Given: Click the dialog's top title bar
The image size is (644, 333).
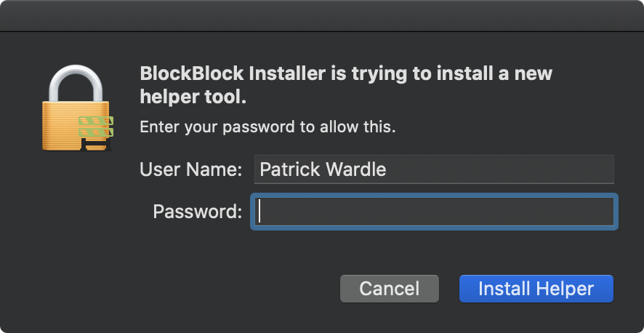Looking at the screenshot, I should [322, 15].
